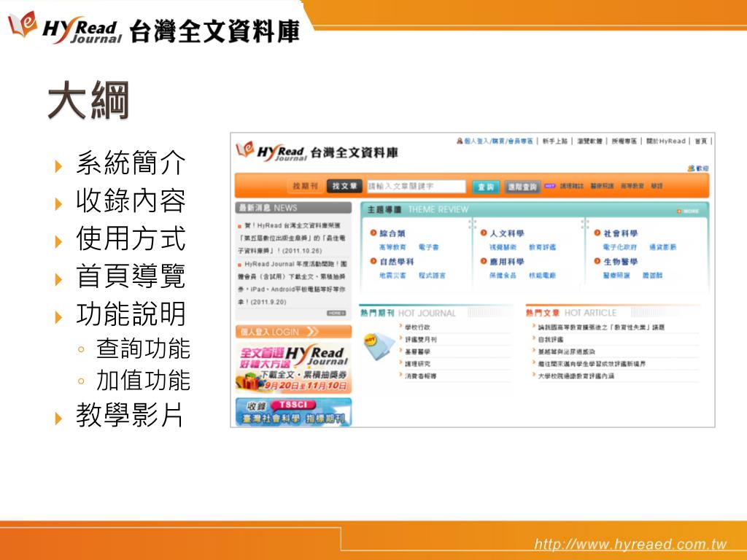Screen dimensions: 747x560
Task: Open the 關於HyRead top link
Action: click(x=665, y=141)
